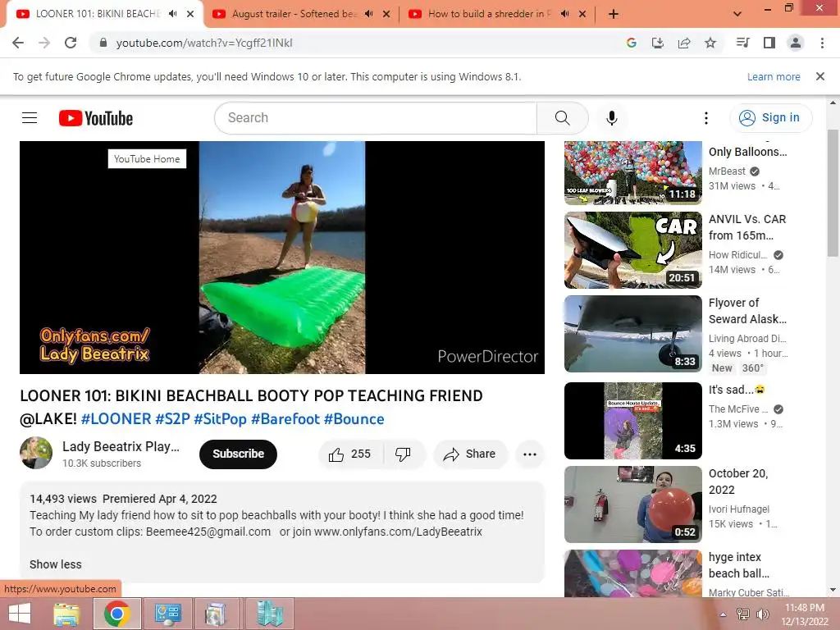This screenshot has width=840, height=630.
Task: Collapse description with Show less
Action: [x=56, y=564]
